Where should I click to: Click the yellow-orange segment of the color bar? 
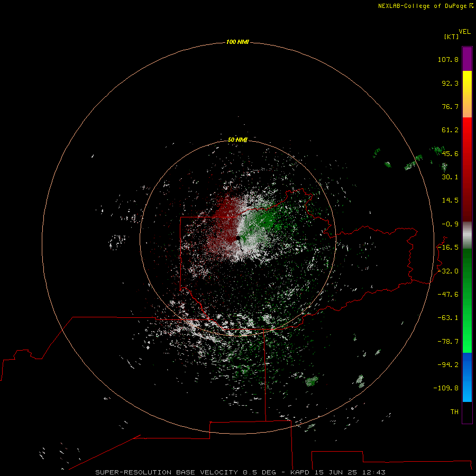467,94
